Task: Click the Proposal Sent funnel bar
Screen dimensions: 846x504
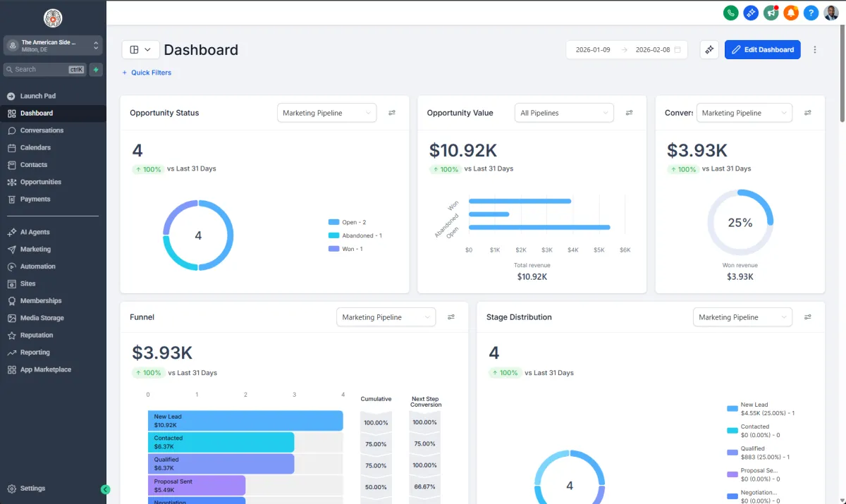Action: pyautogui.click(x=197, y=485)
